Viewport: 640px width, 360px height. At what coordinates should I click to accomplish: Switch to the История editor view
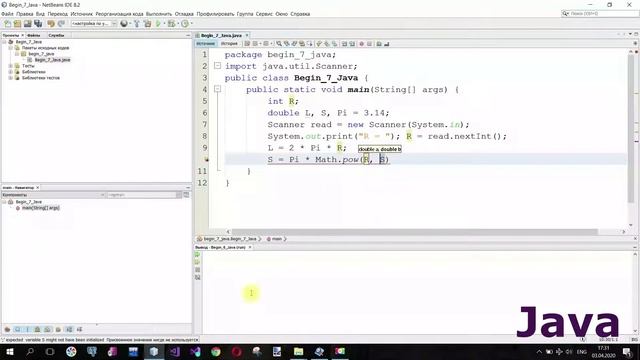[229, 44]
